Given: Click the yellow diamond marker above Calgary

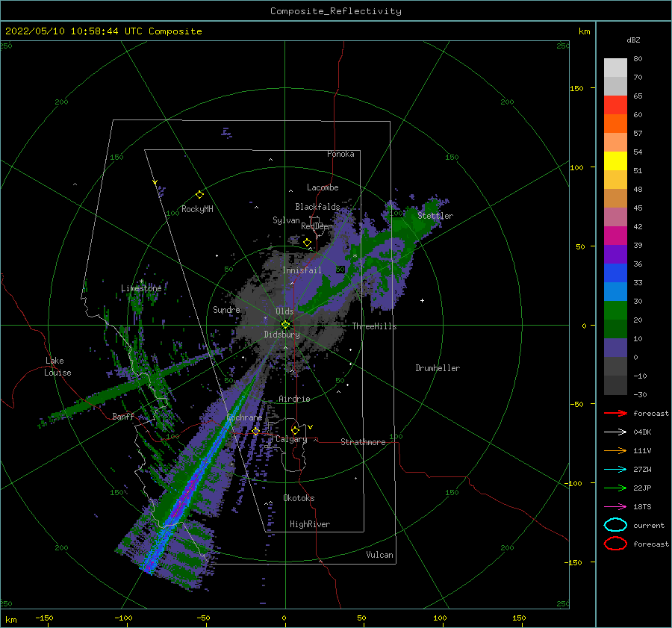Looking at the screenshot, I should click(x=295, y=430).
